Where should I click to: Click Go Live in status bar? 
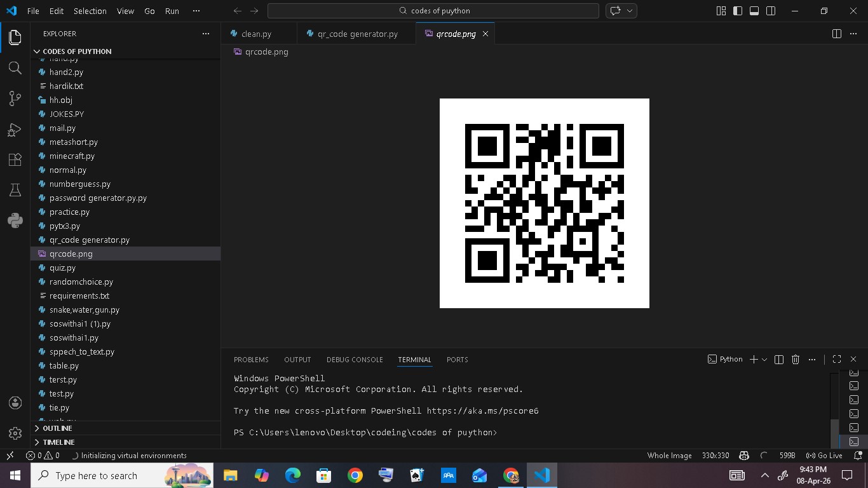coord(824,456)
